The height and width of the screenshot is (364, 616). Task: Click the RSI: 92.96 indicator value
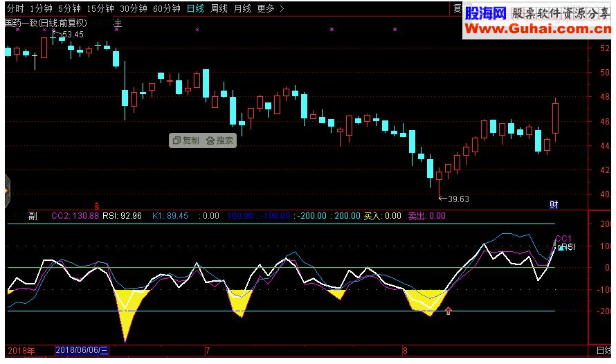[x=123, y=216]
